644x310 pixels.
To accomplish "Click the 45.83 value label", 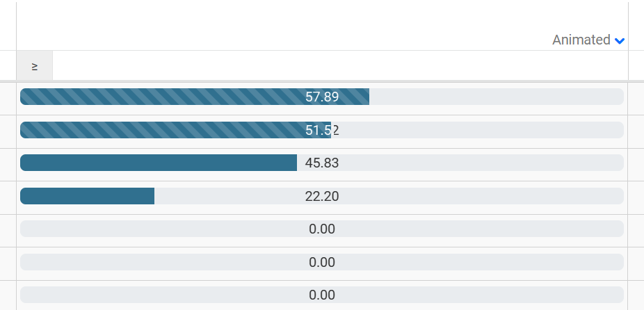I will tap(322, 163).
